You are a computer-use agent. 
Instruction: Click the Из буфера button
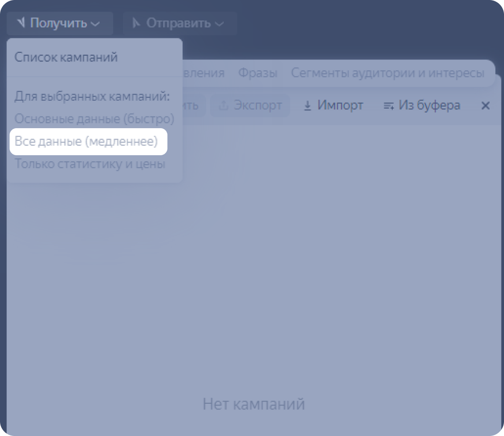pos(422,105)
